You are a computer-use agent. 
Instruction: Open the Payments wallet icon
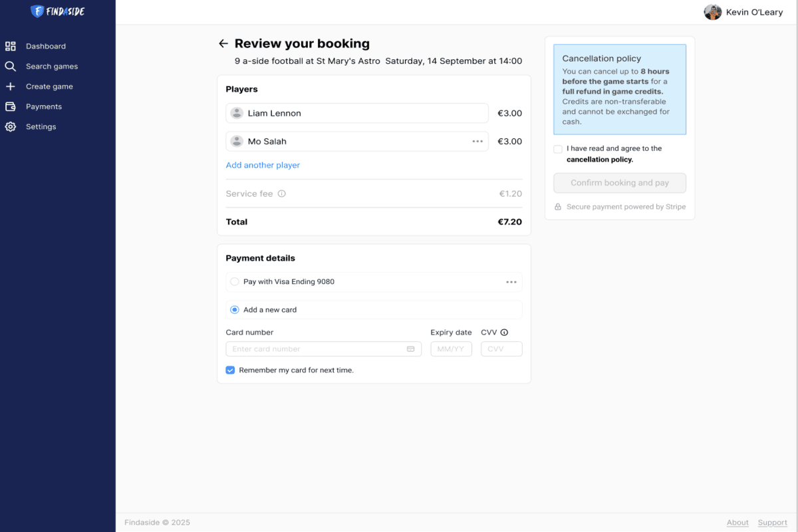pos(11,106)
